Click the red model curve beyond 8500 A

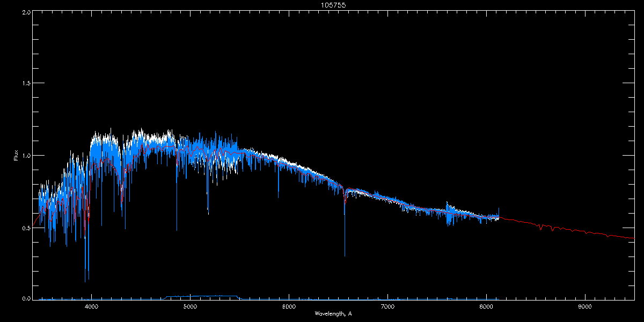[x=585, y=231]
